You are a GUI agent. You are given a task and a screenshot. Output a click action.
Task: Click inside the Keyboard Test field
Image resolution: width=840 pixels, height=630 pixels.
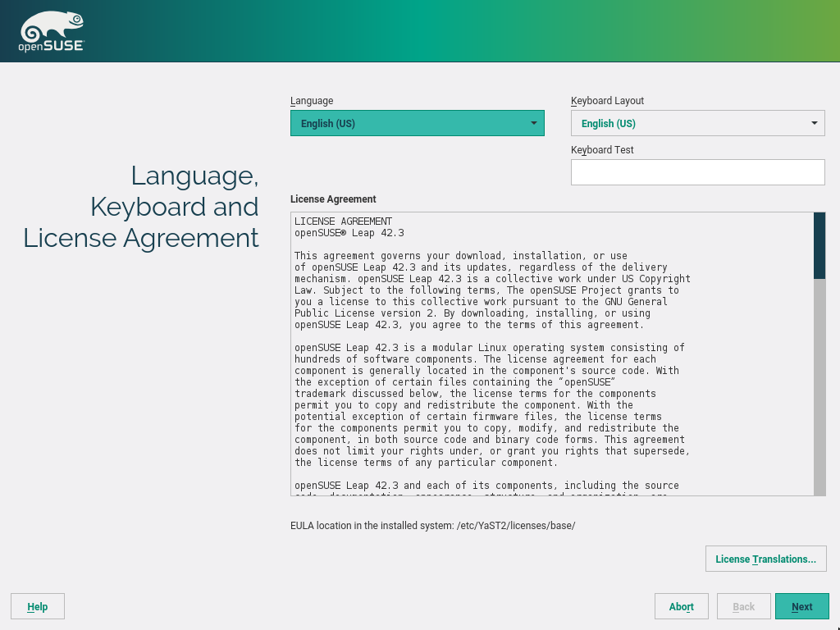tap(697, 172)
